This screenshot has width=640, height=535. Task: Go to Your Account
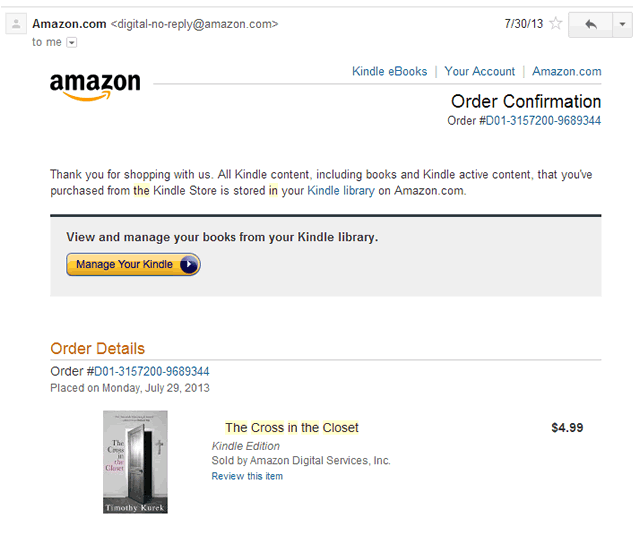pos(480,72)
